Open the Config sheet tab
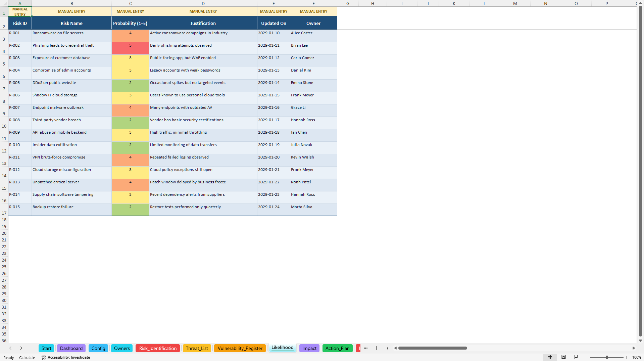This screenshot has width=644, height=361. (x=98, y=348)
